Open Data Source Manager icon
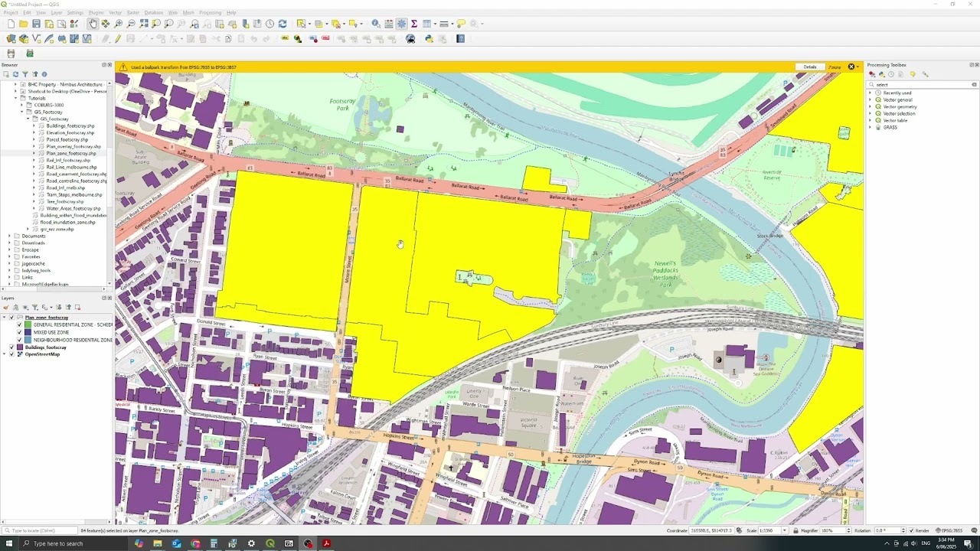The image size is (980, 551). 11,38
